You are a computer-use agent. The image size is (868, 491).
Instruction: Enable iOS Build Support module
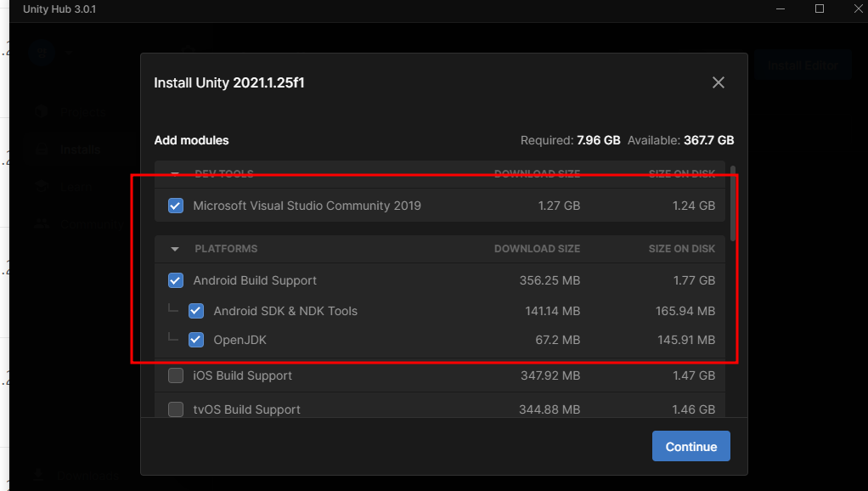coord(176,375)
